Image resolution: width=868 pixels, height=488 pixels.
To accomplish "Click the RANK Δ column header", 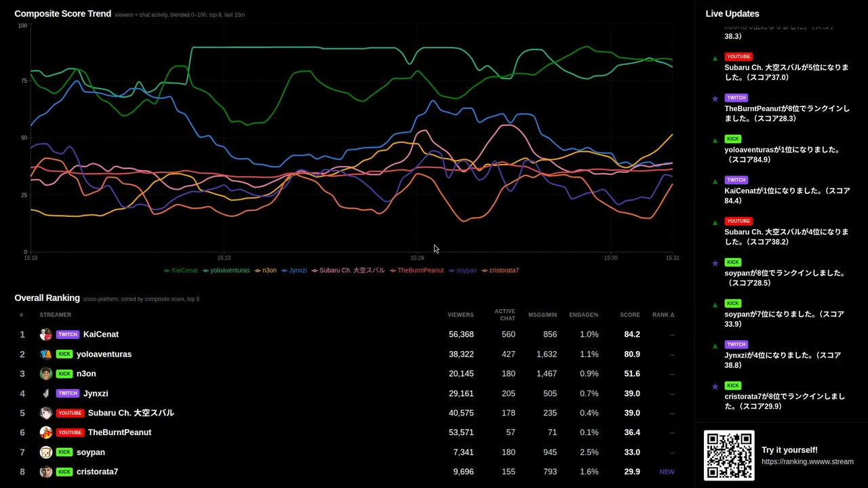I will (x=663, y=314).
